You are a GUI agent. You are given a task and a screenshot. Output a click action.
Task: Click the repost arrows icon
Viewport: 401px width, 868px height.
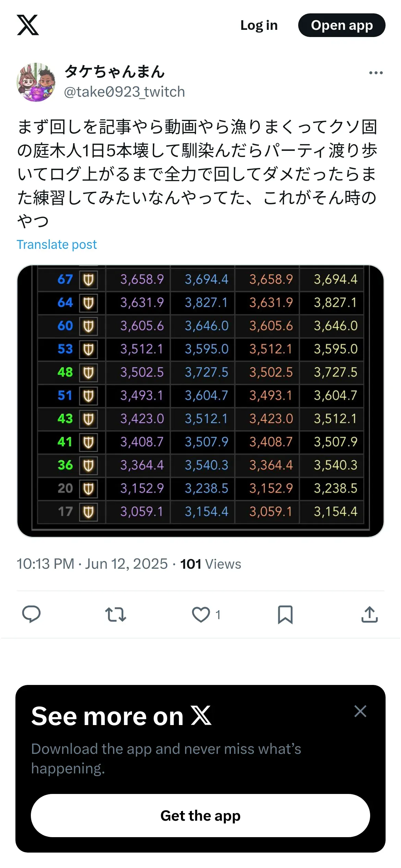click(116, 614)
